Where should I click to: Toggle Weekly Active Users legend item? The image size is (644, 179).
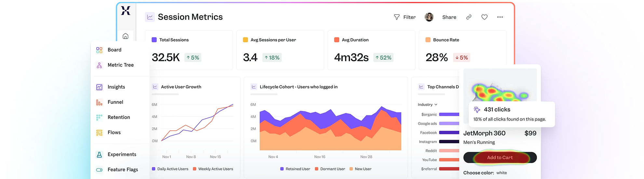[x=213, y=169]
